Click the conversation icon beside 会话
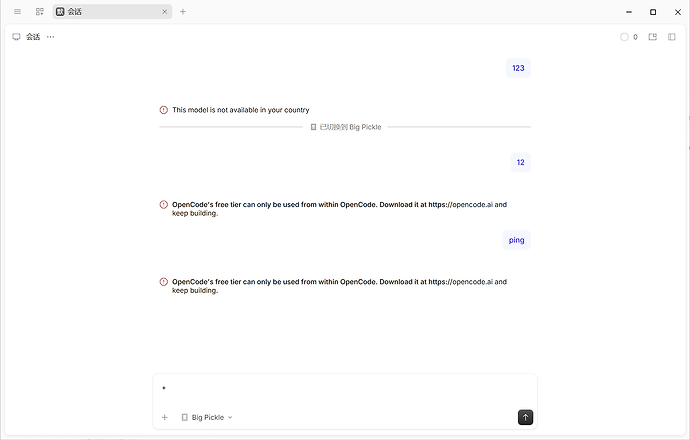This screenshot has height=440, width=690. 16,37
